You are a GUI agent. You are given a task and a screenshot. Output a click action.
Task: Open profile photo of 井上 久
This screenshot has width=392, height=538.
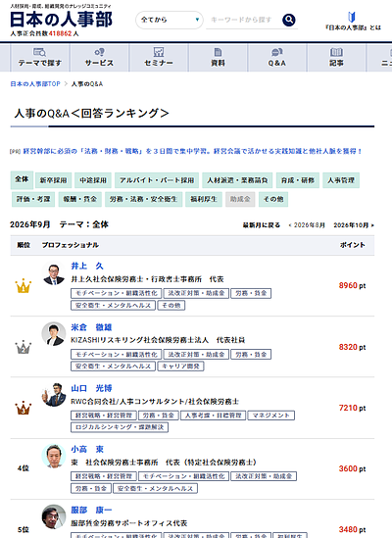(54, 273)
